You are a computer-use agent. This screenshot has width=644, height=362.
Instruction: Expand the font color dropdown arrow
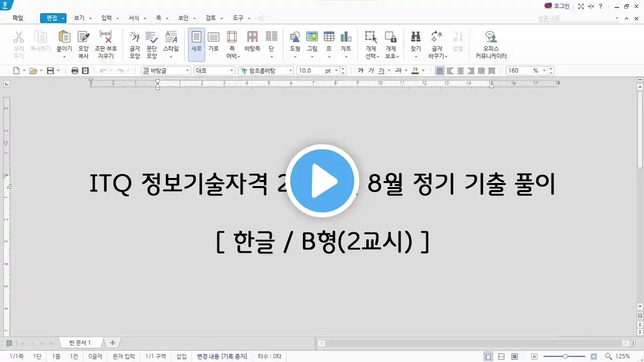423,71
